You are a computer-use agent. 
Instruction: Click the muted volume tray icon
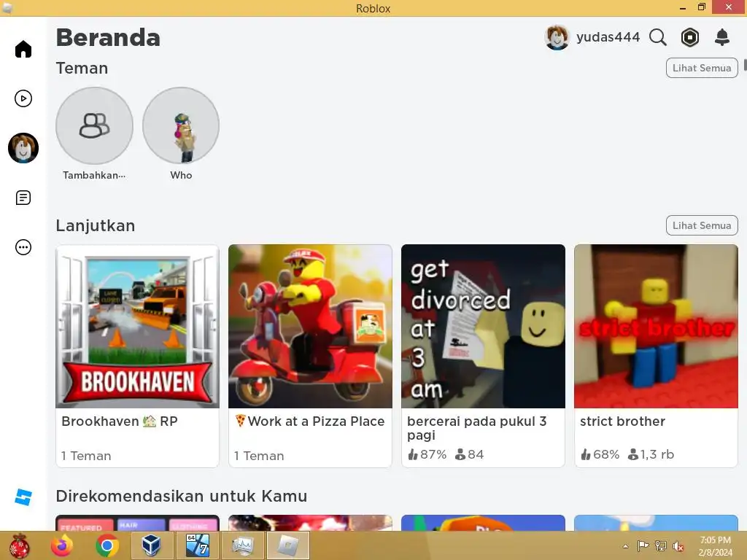(678, 546)
